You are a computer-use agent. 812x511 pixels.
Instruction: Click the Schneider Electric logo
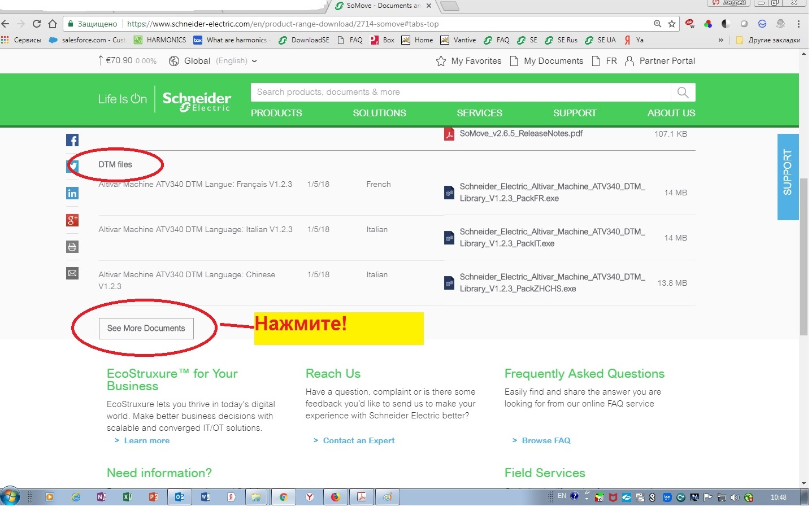coord(197,101)
